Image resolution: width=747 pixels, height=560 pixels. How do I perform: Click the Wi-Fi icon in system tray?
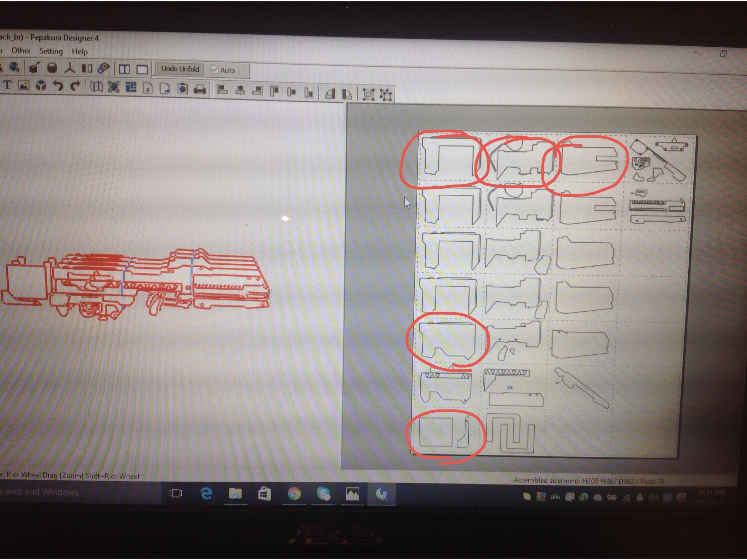[627, 498]
